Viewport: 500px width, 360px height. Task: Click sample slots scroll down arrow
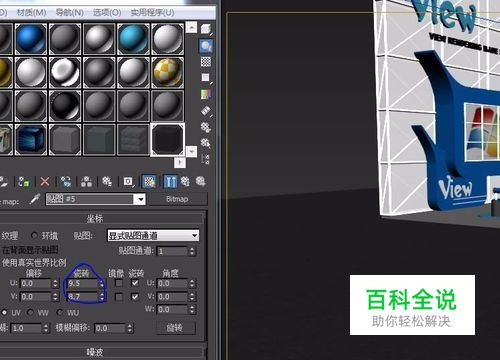(x=191, y=151)
